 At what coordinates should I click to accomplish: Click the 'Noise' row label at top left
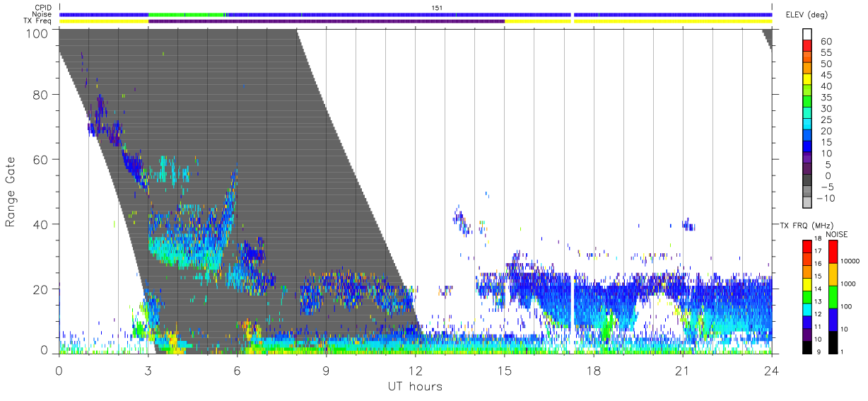tap(41, 14)
